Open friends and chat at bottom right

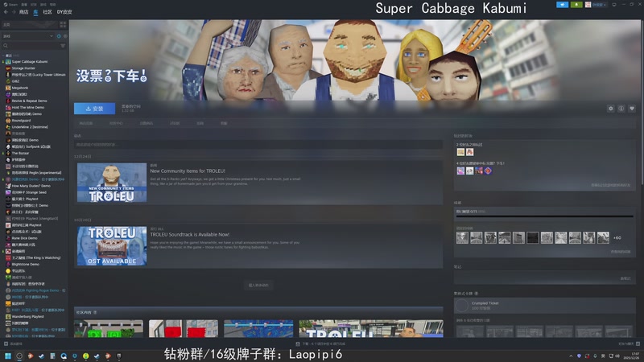(x=629, y=343)
